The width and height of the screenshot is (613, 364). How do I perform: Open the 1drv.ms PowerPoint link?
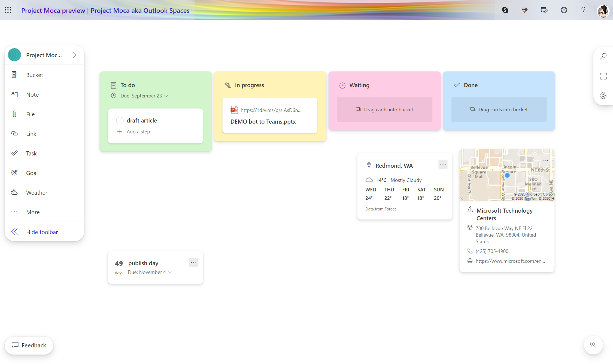[271, 110]
